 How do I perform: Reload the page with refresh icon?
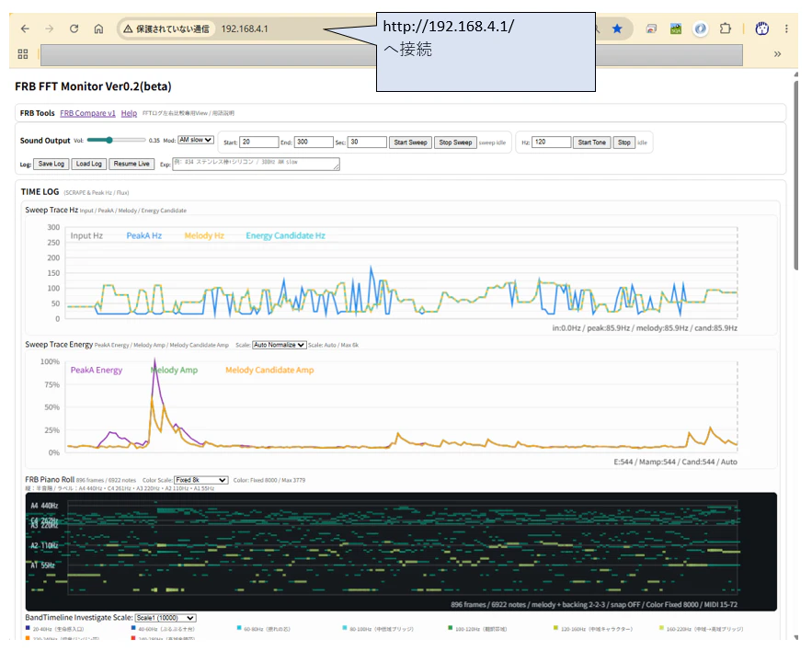pyautogui.click(x=74, y=29)
